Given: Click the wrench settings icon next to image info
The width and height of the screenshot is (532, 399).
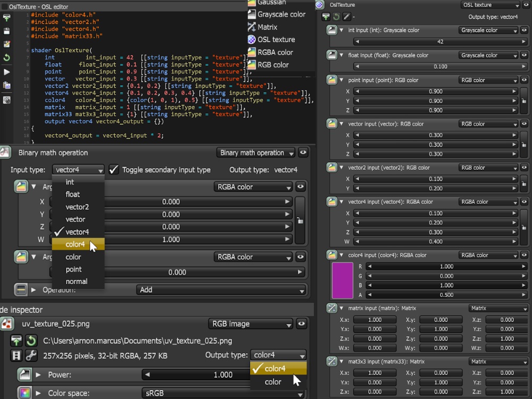Looking at the screenshot, I should pos(31,355).
